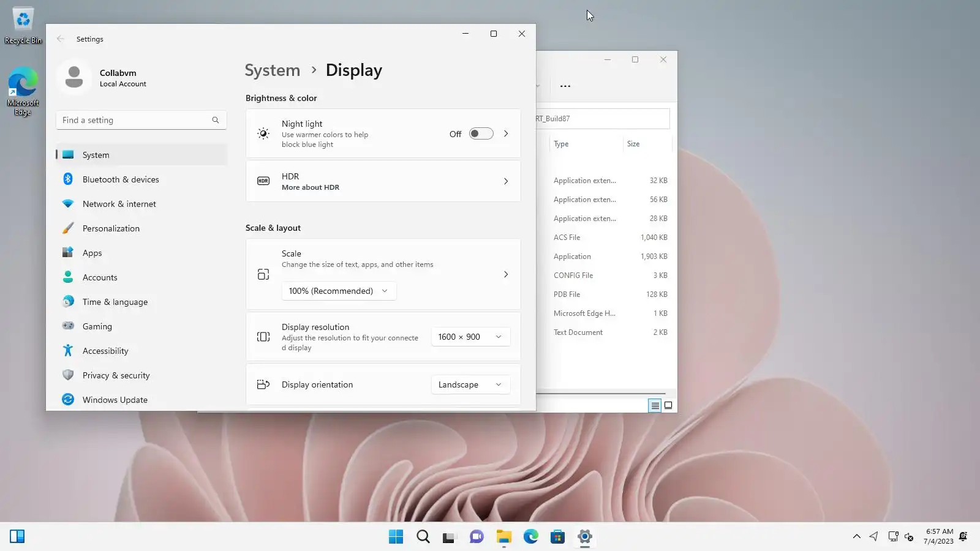Open Windows Update settings

[x=141, y=400]
